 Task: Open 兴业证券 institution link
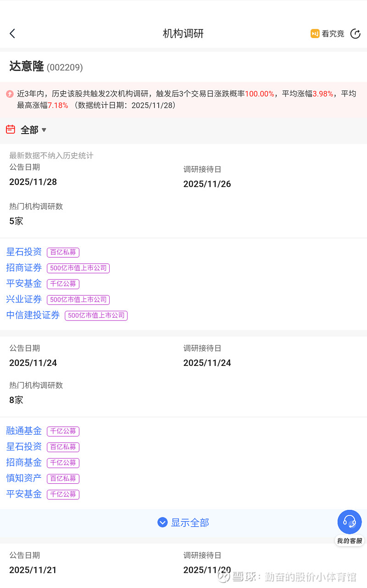point(24,299)
